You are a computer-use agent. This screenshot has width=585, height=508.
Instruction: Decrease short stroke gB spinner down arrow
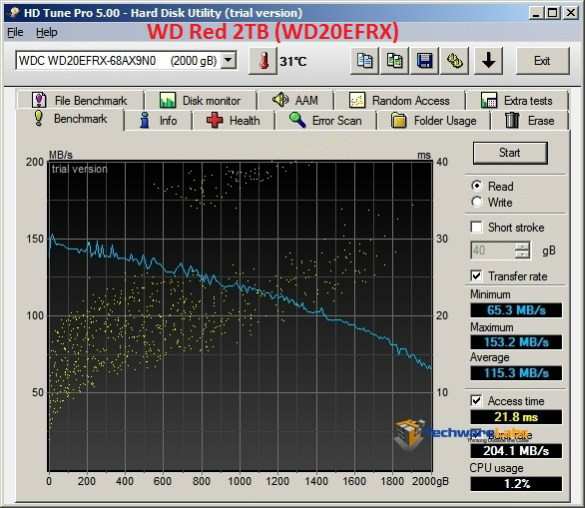(x=522, y=254)
